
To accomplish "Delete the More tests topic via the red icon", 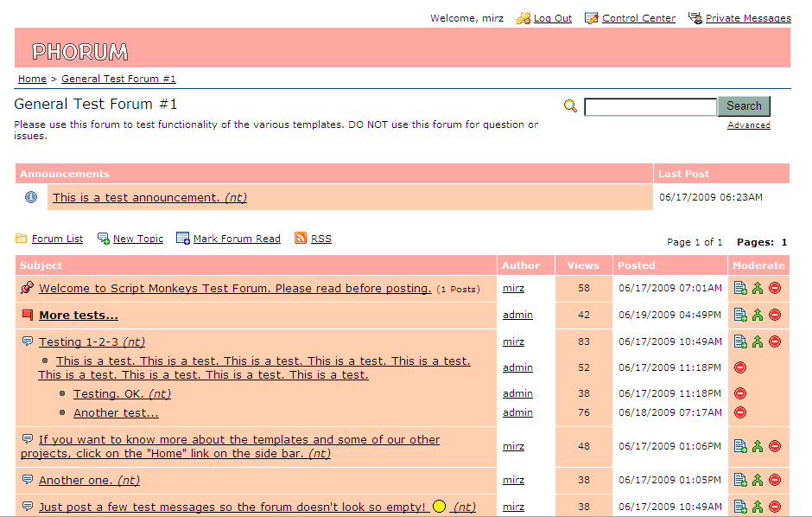I will pyautogui.click(x=775, y=315).
